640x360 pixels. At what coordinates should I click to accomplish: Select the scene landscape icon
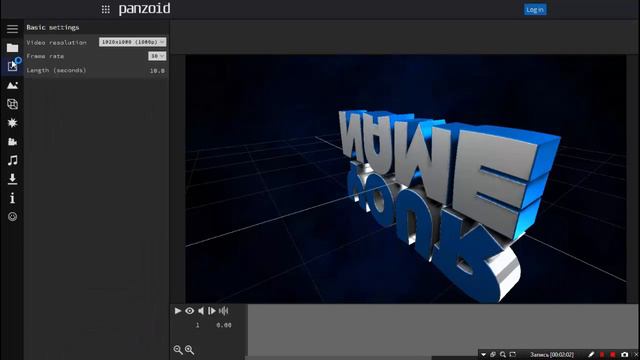pos(12,85)
